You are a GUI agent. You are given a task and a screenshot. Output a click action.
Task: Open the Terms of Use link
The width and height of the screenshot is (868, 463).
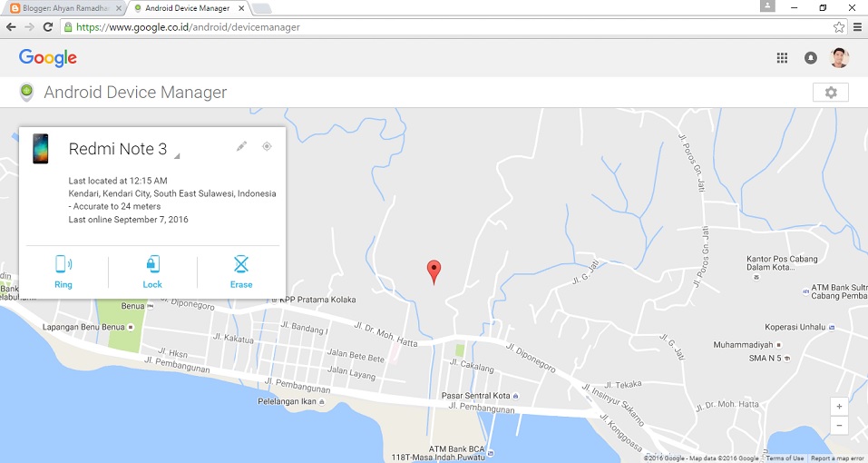tap(785, 458)
